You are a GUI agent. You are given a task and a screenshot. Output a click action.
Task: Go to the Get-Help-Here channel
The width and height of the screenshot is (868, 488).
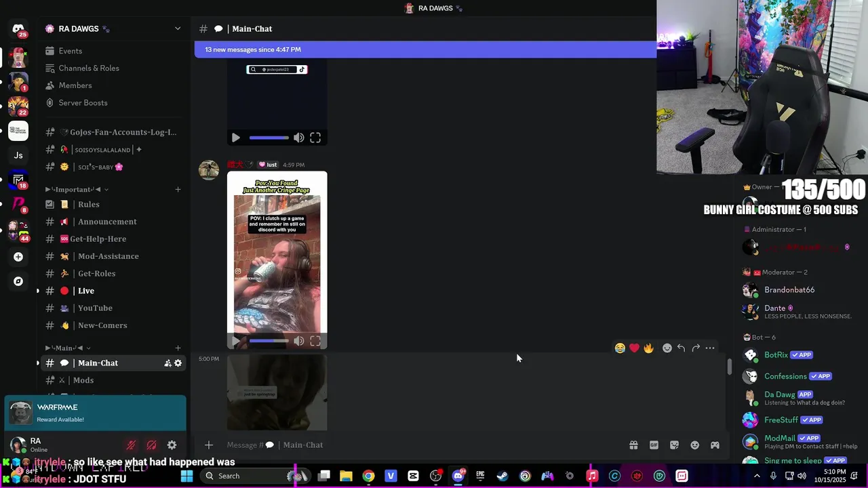[x=113, y=239]
